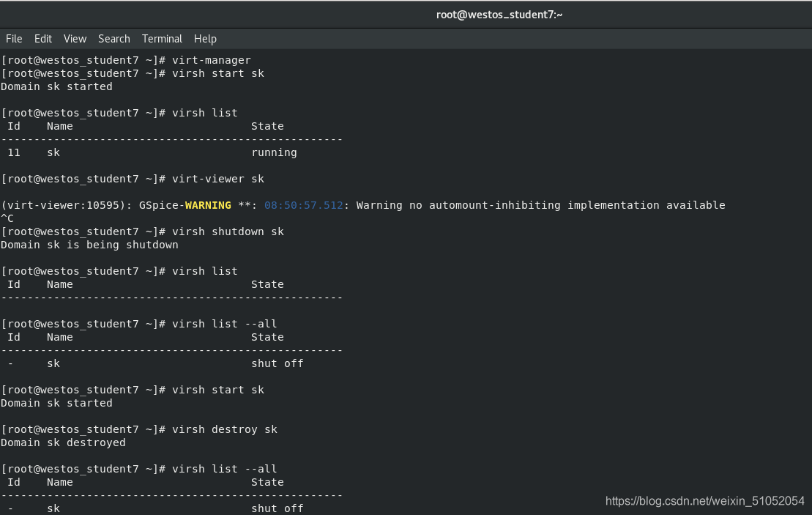Click the 'virsh shutdown sk' command
The height and width of the screenshot is (515, 812).
click(x=228, y=231)
